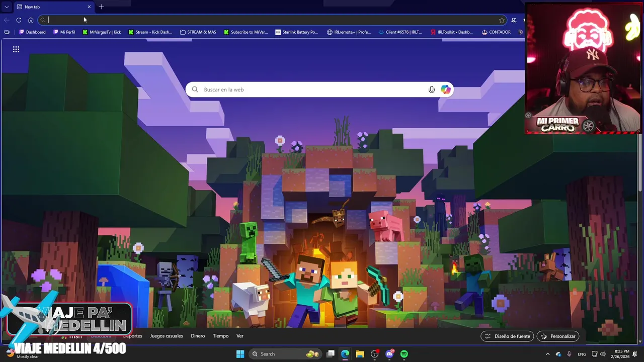This screenshot has width=644, height=362.
Task: Click the taskbar Search box
Action: click(x=285, y=354)
